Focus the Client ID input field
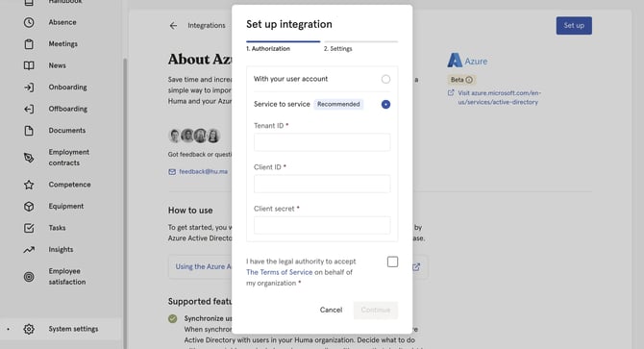 point(322,184)
